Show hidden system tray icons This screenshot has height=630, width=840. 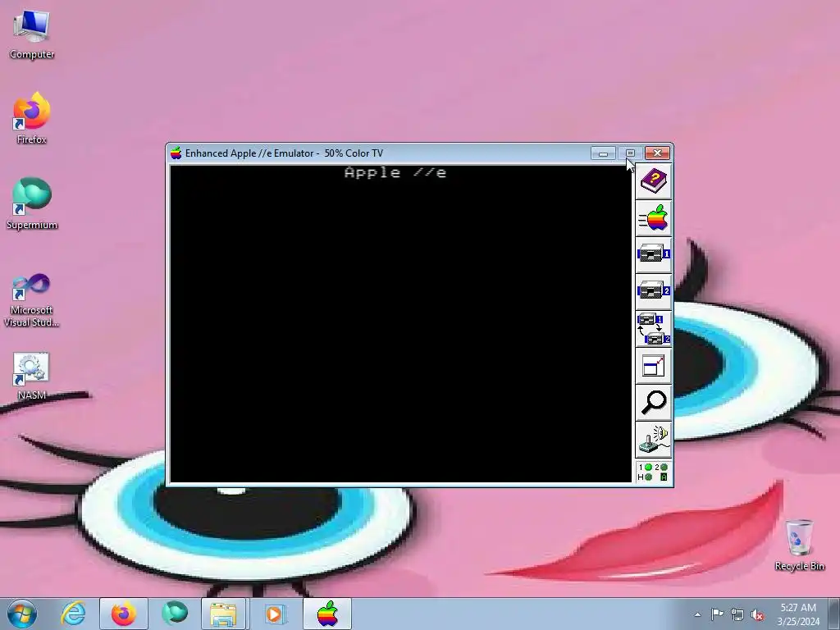click(697, 614)
